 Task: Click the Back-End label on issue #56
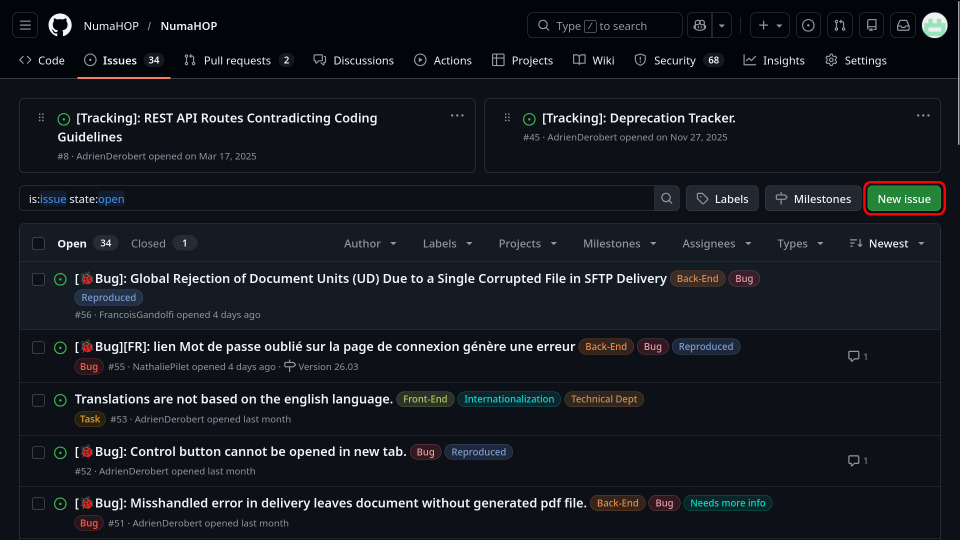pyautogui.click(x=697, y=279)
